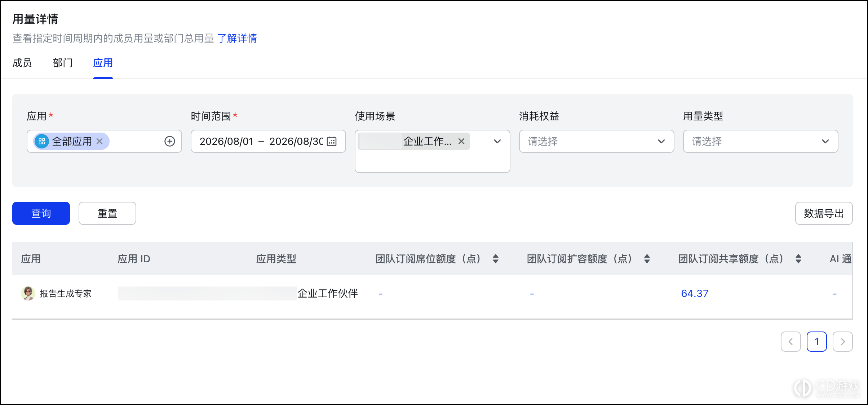
Task: Click the 企业工作伙伴 cell
Action: tap(328, 293)
